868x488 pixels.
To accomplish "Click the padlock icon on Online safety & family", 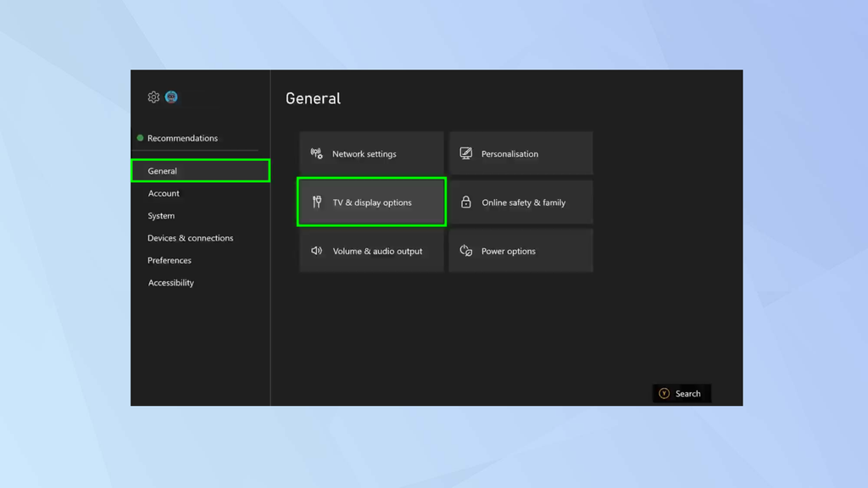I will (x=465, y=202).
